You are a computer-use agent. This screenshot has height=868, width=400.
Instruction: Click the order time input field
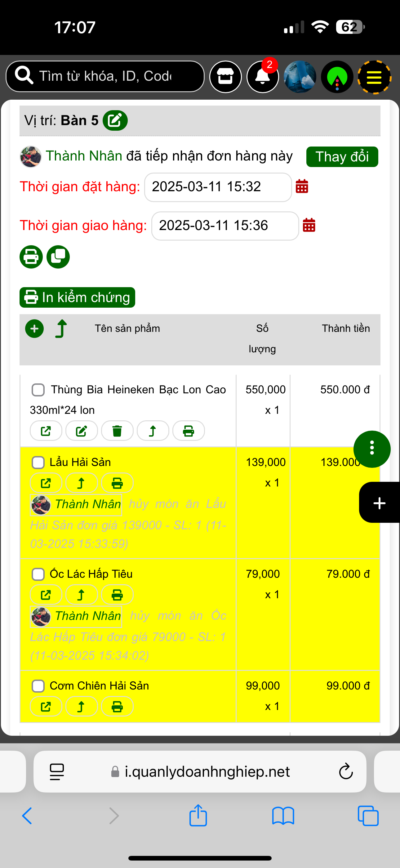[x=217, y=187]
